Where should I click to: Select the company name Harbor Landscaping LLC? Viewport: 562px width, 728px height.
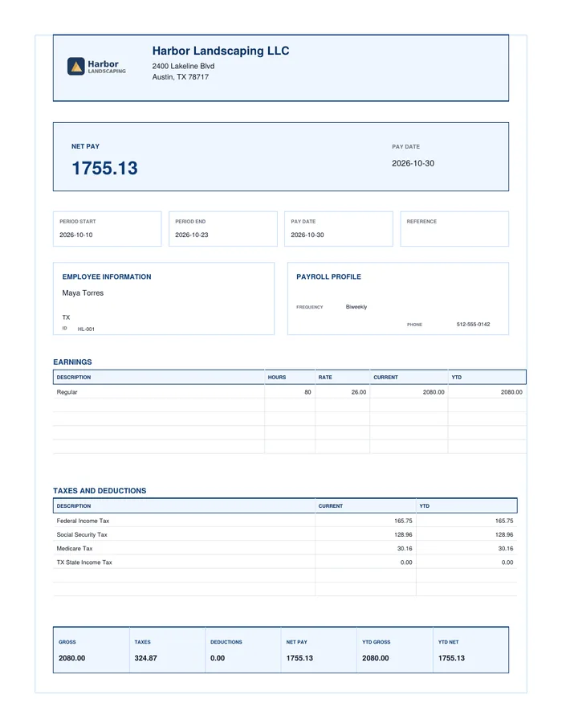tap(221, 51)
